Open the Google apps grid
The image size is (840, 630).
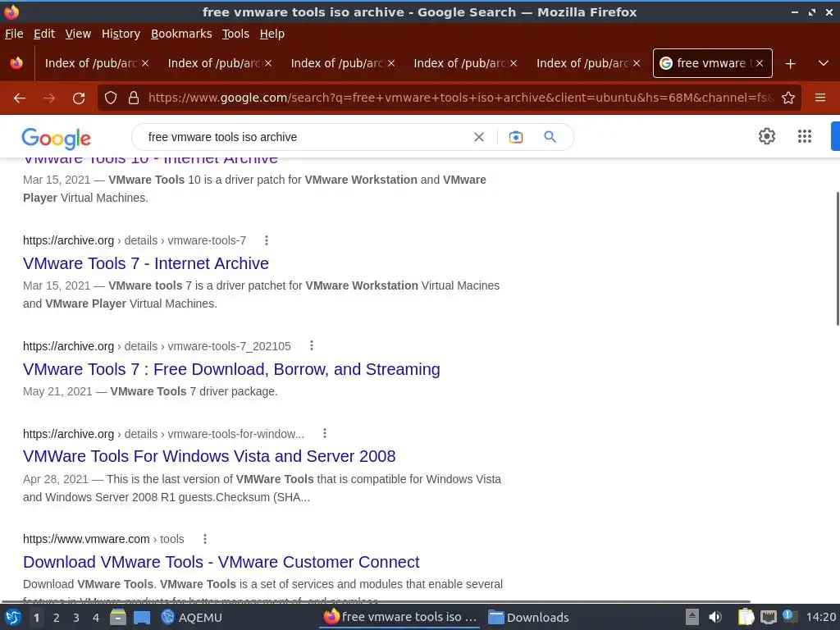point(805,136)
